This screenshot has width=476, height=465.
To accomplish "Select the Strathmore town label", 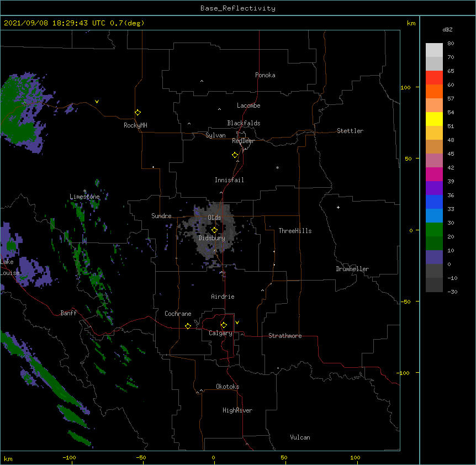I will coord(285,336).
